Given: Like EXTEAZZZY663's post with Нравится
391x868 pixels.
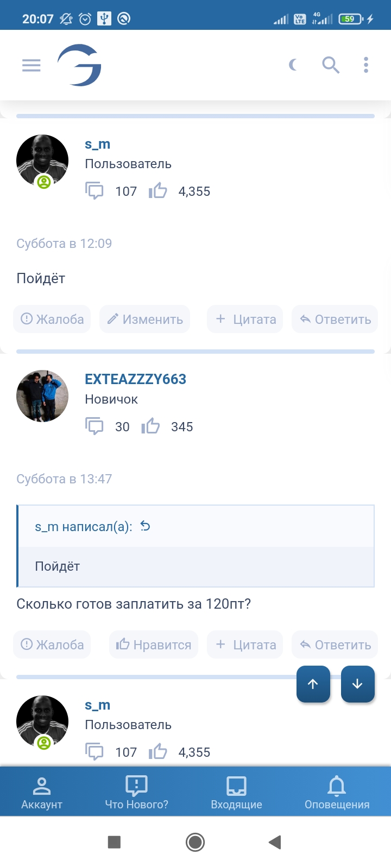Looking at the screenshot, I should (x=154, y=644).
